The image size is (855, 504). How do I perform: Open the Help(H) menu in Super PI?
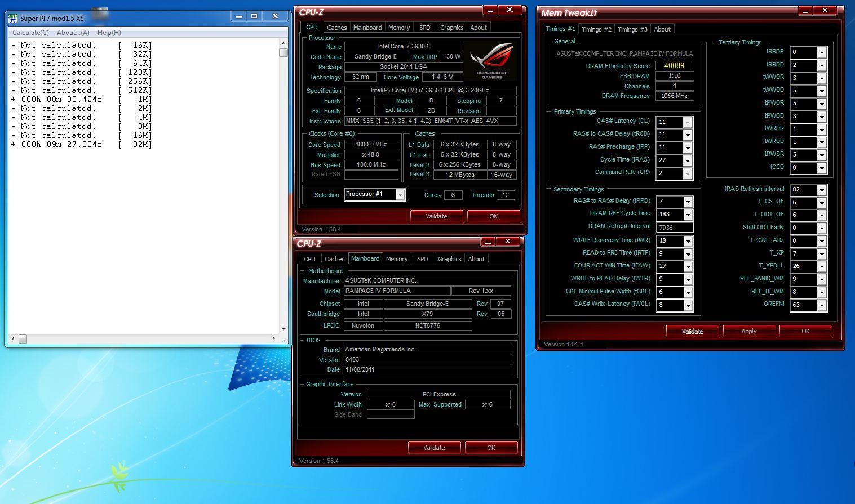click(x=109, y=33)
